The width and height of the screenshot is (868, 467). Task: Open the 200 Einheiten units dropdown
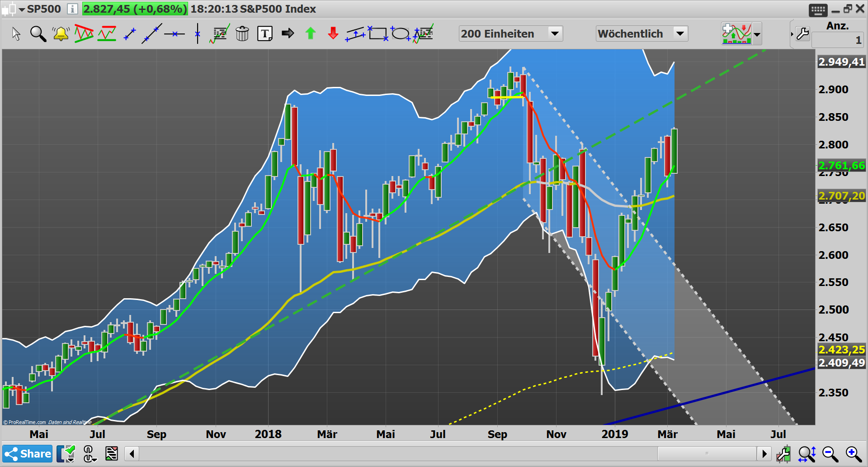(x=510, y=33)
